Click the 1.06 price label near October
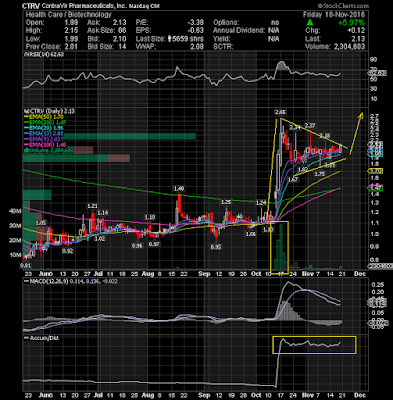 coord(251,234)
